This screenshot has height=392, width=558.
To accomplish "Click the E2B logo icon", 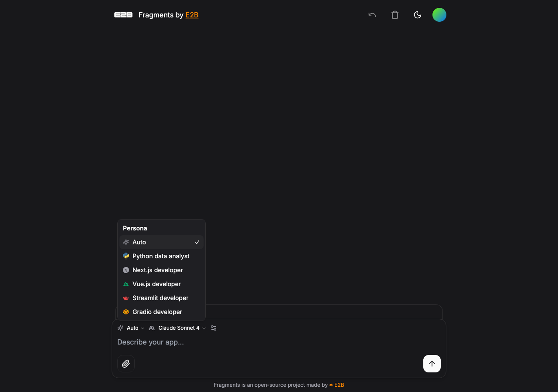I will tap(123, 15).
